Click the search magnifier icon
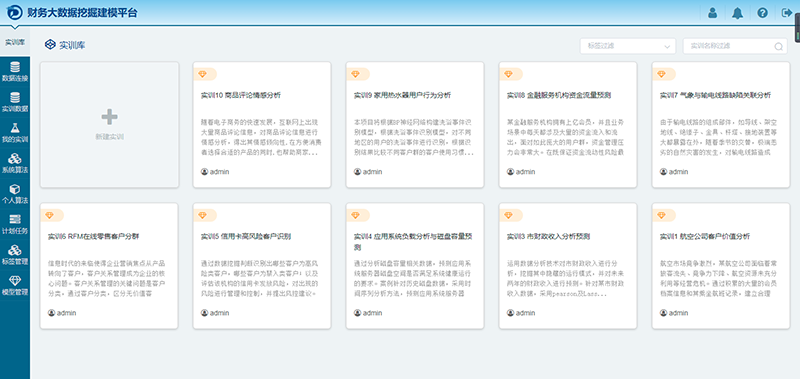 tap(779, 46)
